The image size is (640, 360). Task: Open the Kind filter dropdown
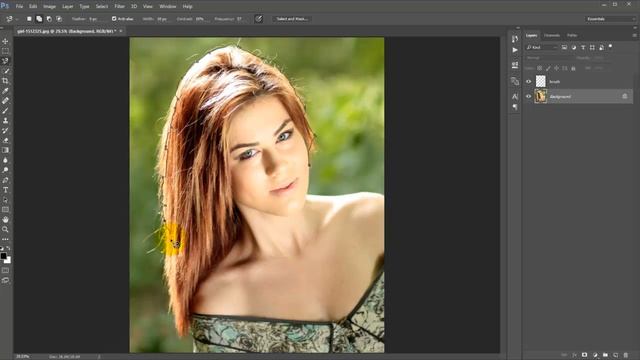[542, 47]
